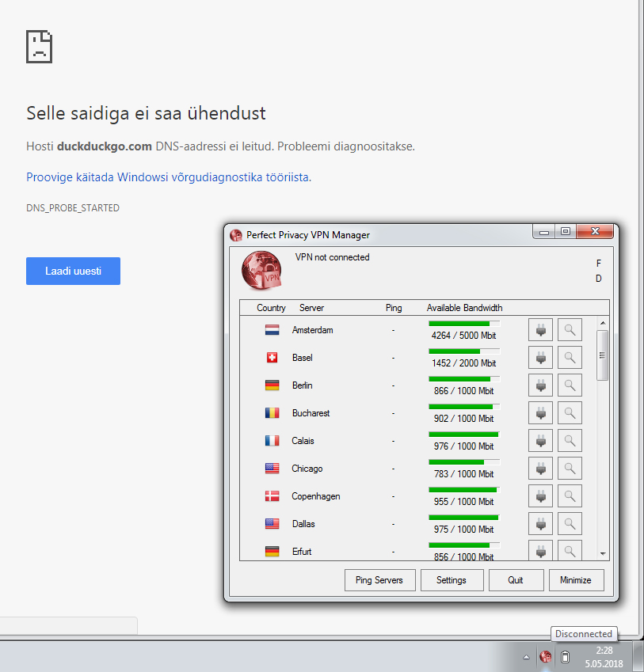Select the Erfurt server row
This screenshot has width=644, height=672.
(x=418, y=549)
